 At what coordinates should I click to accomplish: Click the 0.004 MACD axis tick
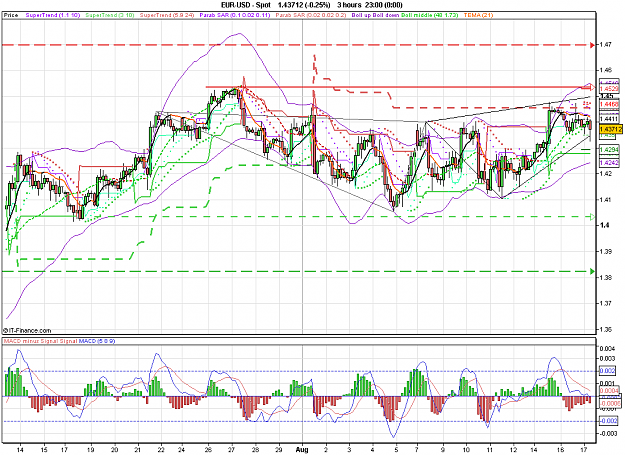click(607, 349)
